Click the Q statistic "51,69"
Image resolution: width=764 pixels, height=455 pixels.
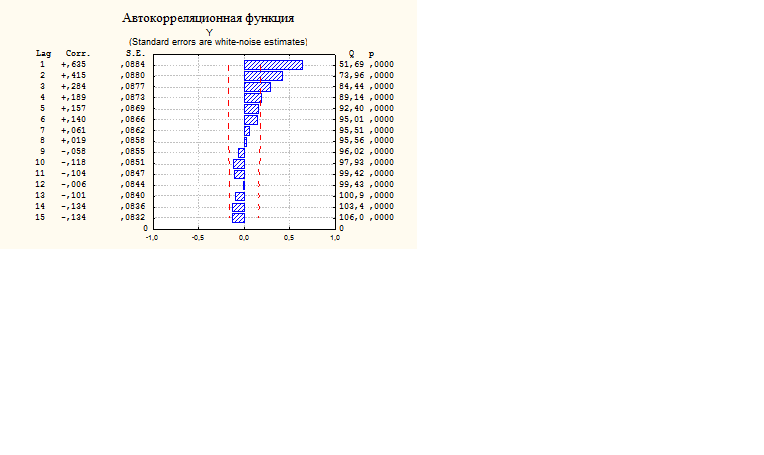coord(351,64)
